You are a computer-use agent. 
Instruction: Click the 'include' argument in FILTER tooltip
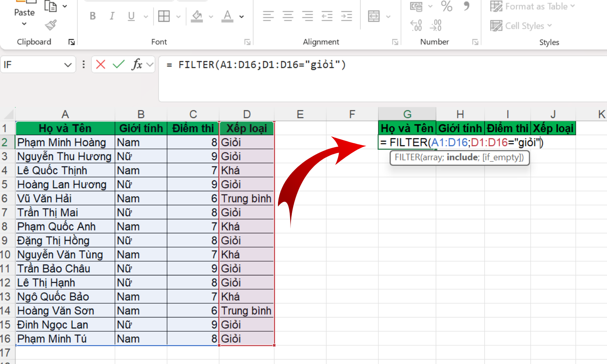pos(463,157)
